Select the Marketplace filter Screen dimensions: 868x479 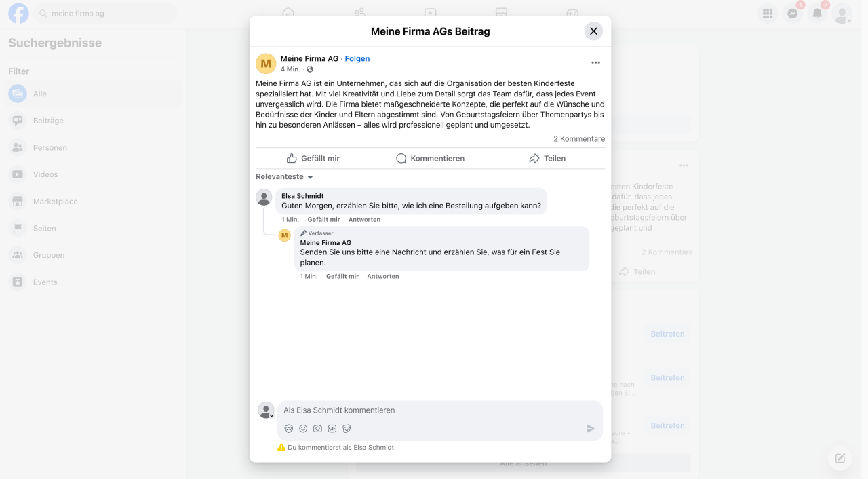pos(94,202)
